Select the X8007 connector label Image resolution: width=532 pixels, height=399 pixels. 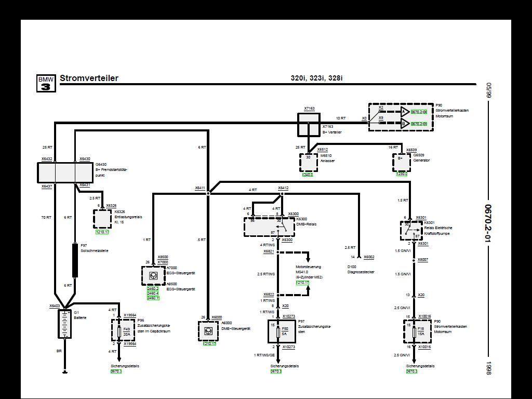(423, 260)
